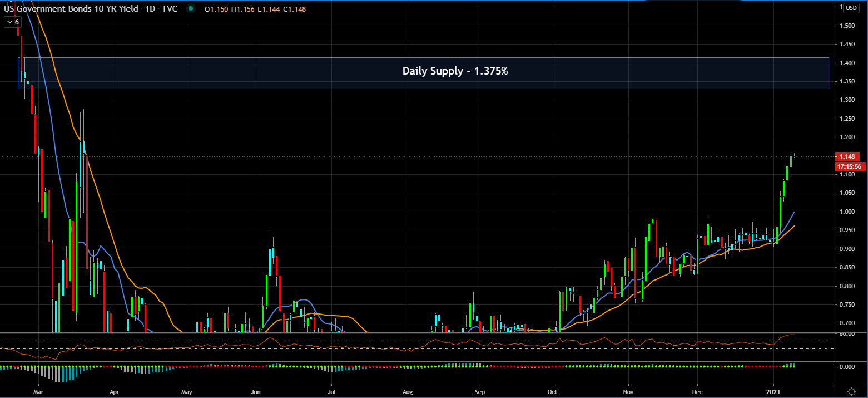Click the 1.450 price scale label
Screen dimensions: 868x398
click(x=847, y=44)
